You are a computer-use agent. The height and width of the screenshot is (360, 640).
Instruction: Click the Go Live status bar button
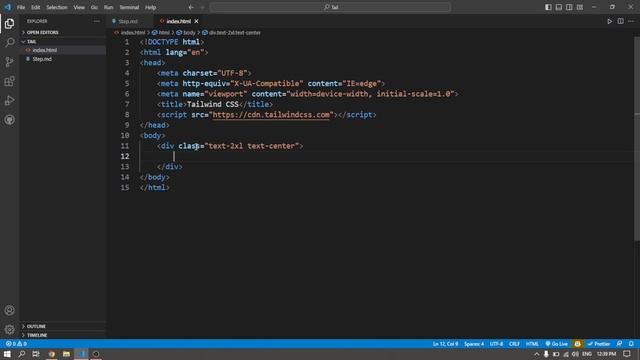[x=556, y=344]
